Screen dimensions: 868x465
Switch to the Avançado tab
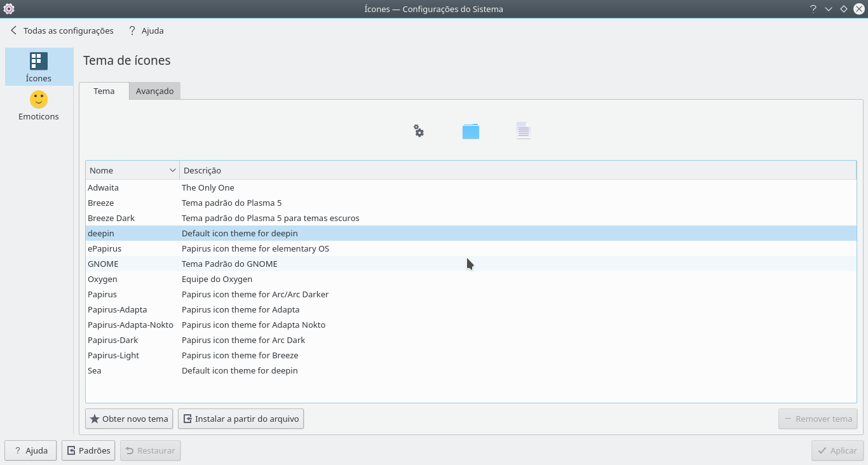[x=154, y=91]
